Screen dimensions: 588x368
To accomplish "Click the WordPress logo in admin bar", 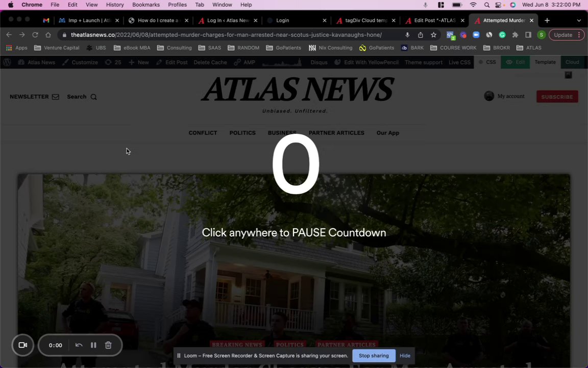I will click(7, 62).
